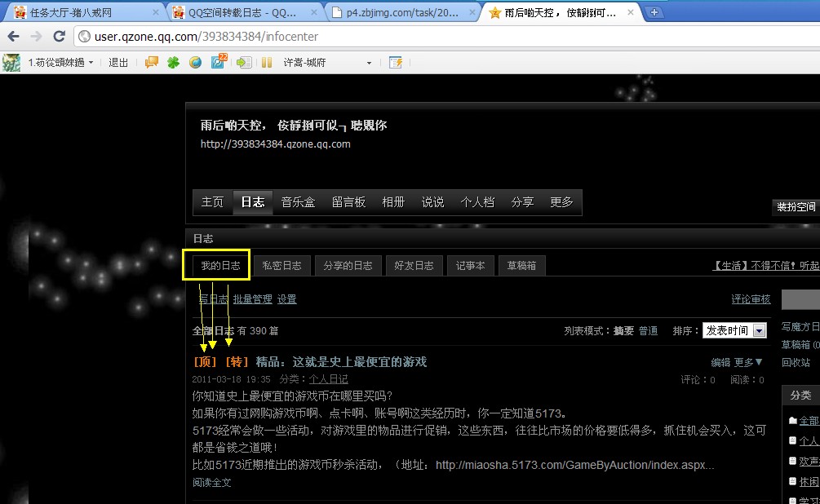Open the 主页 navigation item

212,202
